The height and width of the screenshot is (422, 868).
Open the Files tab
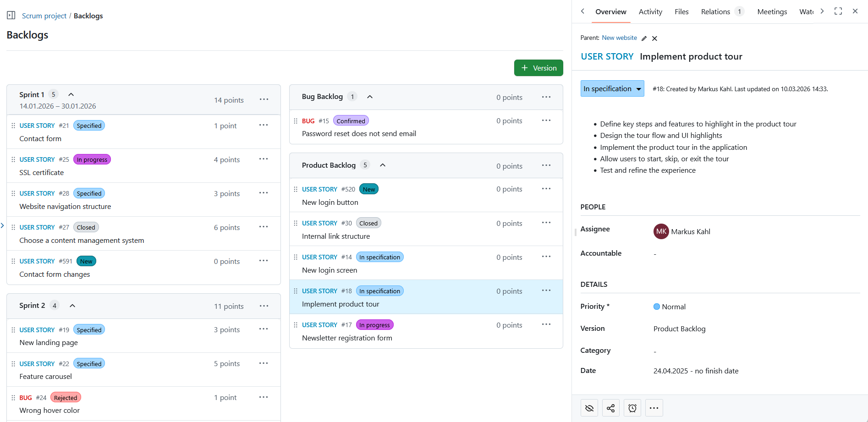click(681, 11)
